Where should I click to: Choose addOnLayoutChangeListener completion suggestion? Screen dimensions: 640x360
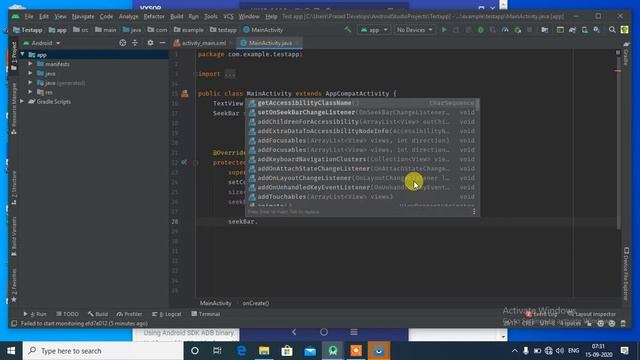362,178
